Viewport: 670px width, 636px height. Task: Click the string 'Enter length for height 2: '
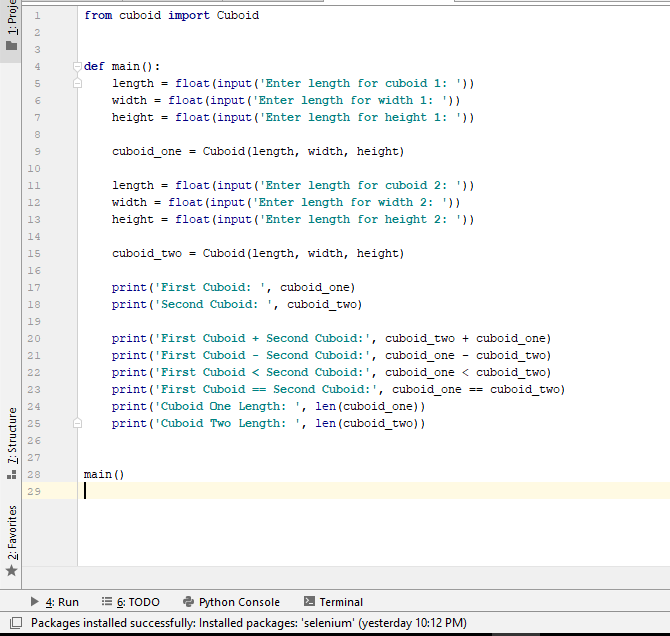(x=360, y=219)
